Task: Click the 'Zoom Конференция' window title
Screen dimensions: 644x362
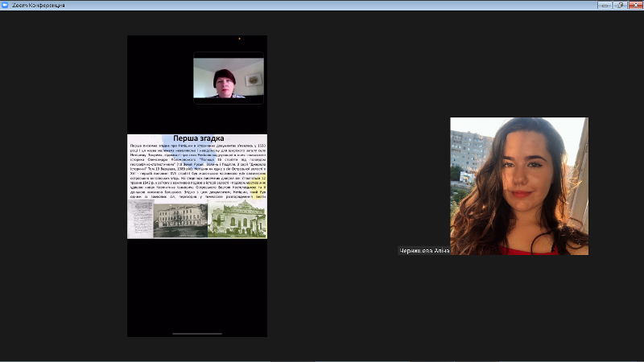Action: pyautogui.click(x=39, y=6)
